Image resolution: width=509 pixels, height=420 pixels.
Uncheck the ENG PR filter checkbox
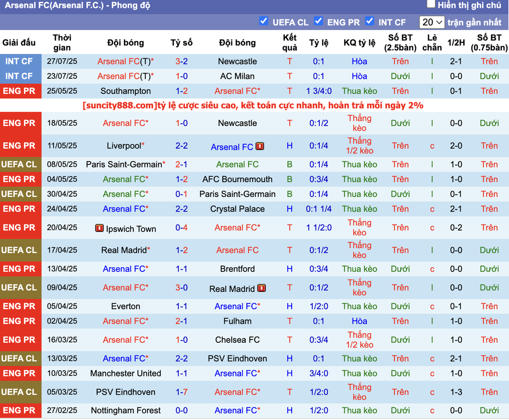318,21
